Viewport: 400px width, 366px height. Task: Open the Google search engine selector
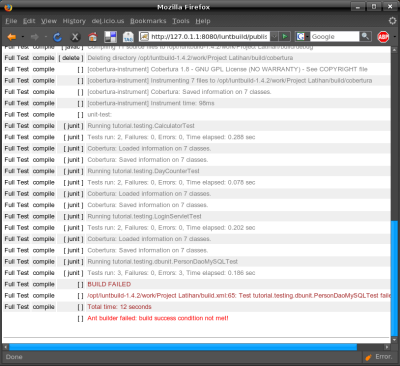[x=302, y=36]
